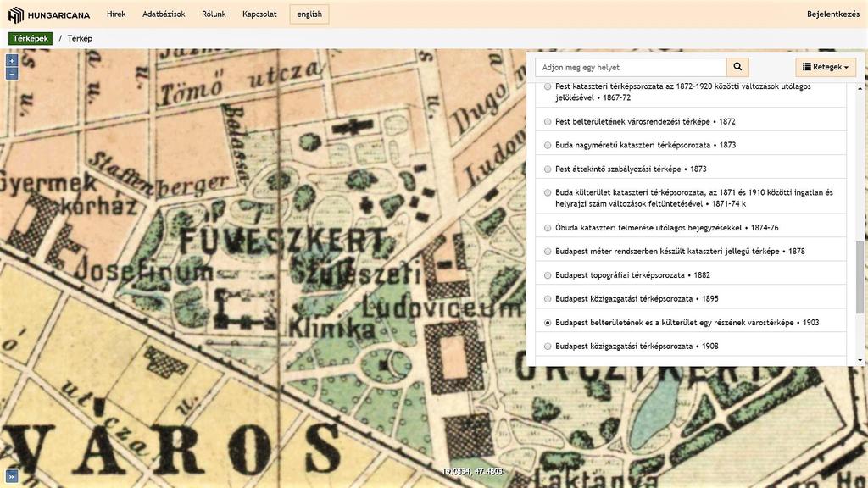
Task: Click the Térkép breadcrumb text
Action: tap(80, 38)
